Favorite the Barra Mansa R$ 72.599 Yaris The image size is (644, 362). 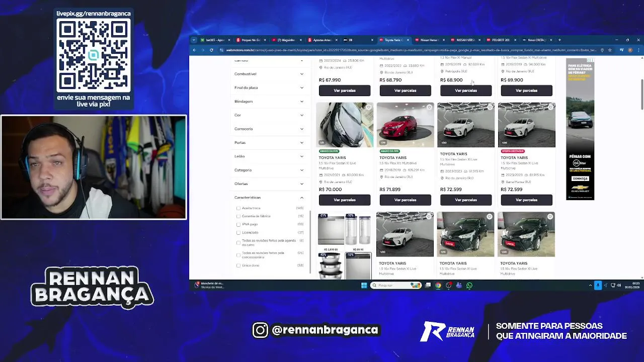coord(550,107)
